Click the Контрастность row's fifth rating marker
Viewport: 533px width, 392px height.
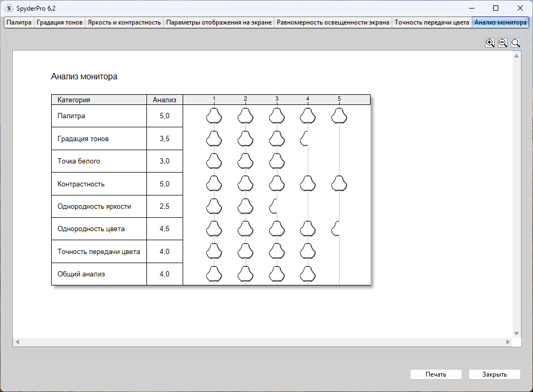click(x=339, y=184)
